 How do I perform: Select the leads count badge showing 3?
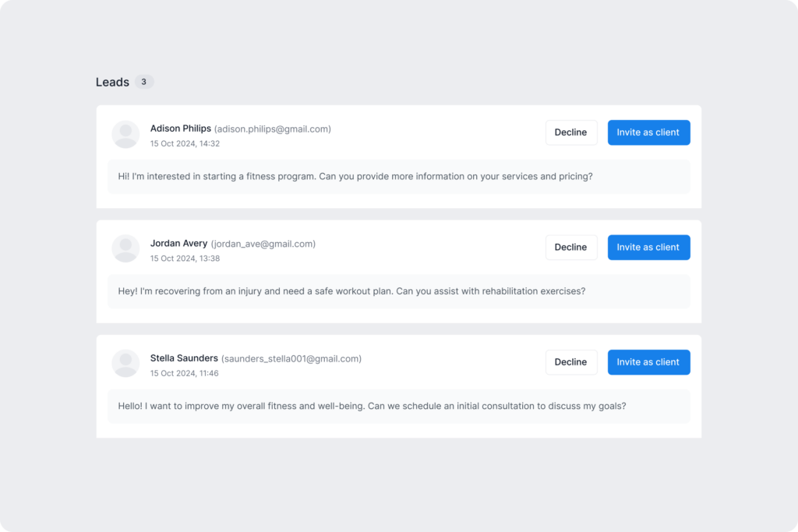pos(145,82)
